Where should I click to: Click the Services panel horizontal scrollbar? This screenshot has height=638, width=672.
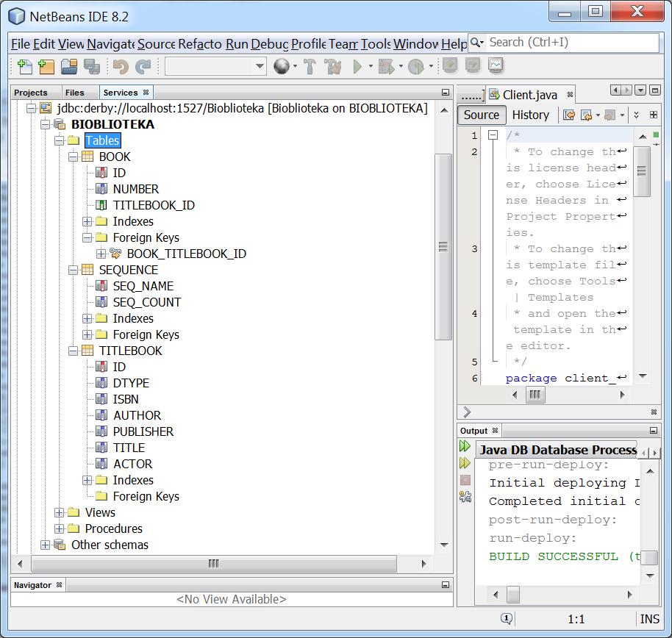[x=214, y=564]
